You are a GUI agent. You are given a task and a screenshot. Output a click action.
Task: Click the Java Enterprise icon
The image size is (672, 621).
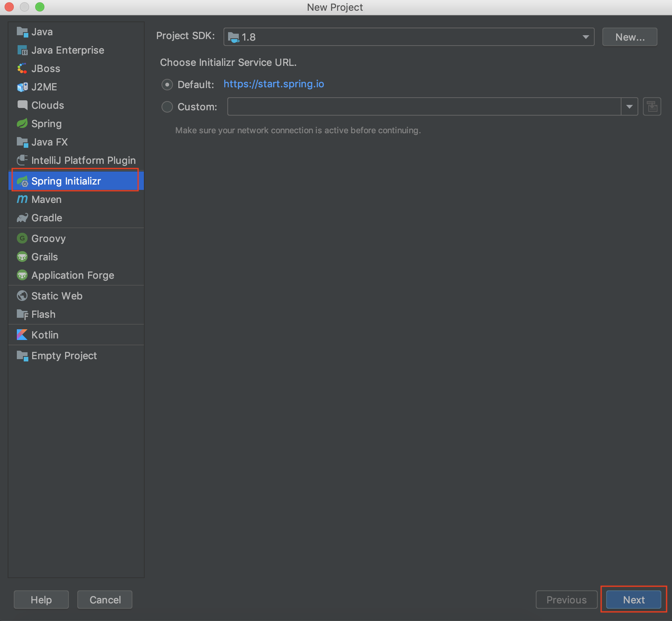(x=22, y=50)
